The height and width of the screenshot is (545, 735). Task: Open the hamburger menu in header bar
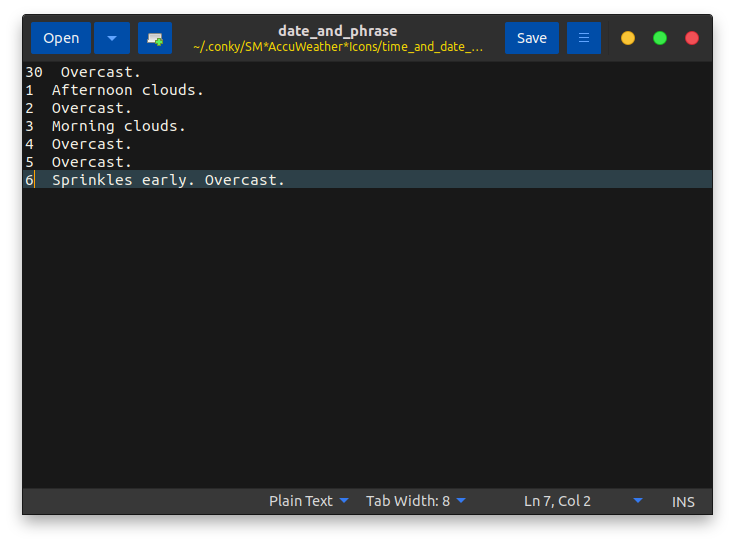[x=584, y=38]
